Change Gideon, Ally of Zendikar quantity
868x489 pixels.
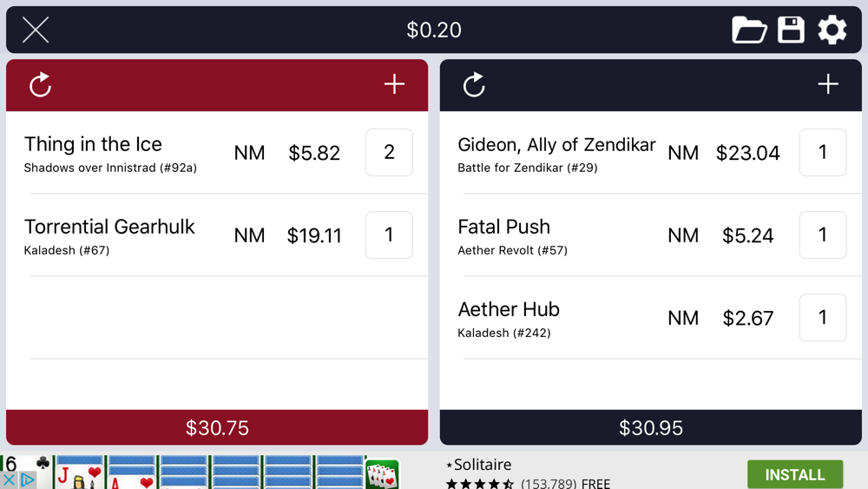click(823, 152)
